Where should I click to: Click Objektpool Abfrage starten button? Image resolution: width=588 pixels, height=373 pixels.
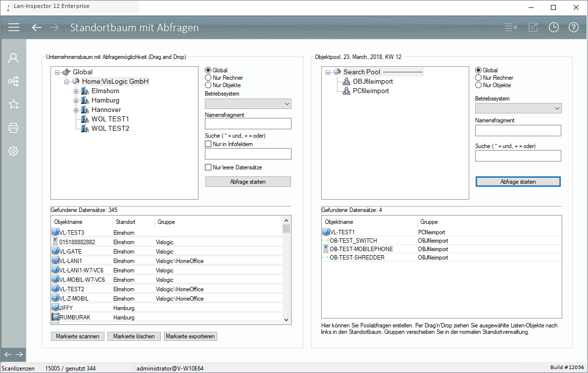[518, 182]
